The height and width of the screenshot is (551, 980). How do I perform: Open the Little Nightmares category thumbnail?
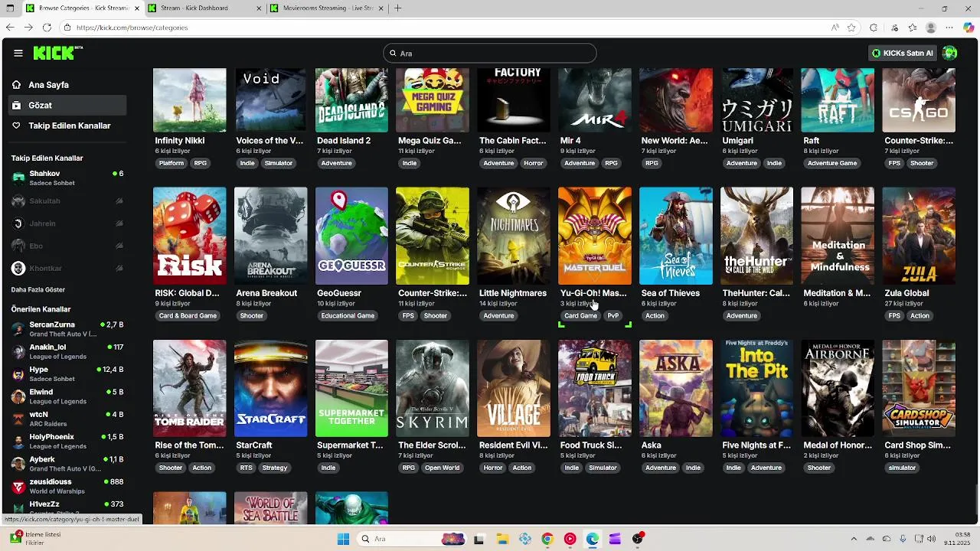(514, 236)
